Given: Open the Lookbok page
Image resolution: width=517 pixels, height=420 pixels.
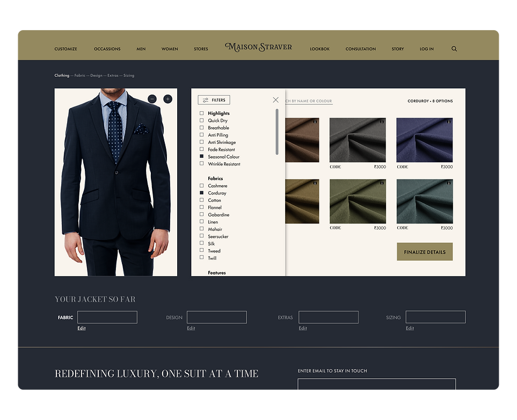Looking at the screenshot, I should click(320, 49).
